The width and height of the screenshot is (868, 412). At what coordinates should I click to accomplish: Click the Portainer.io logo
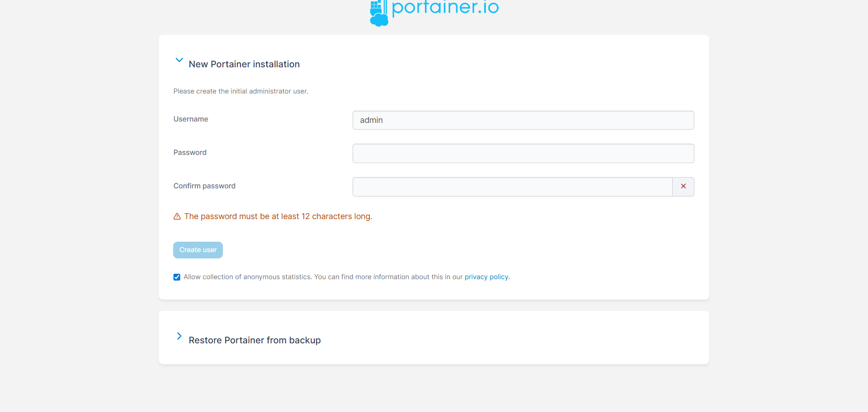[x=434, y=13]
